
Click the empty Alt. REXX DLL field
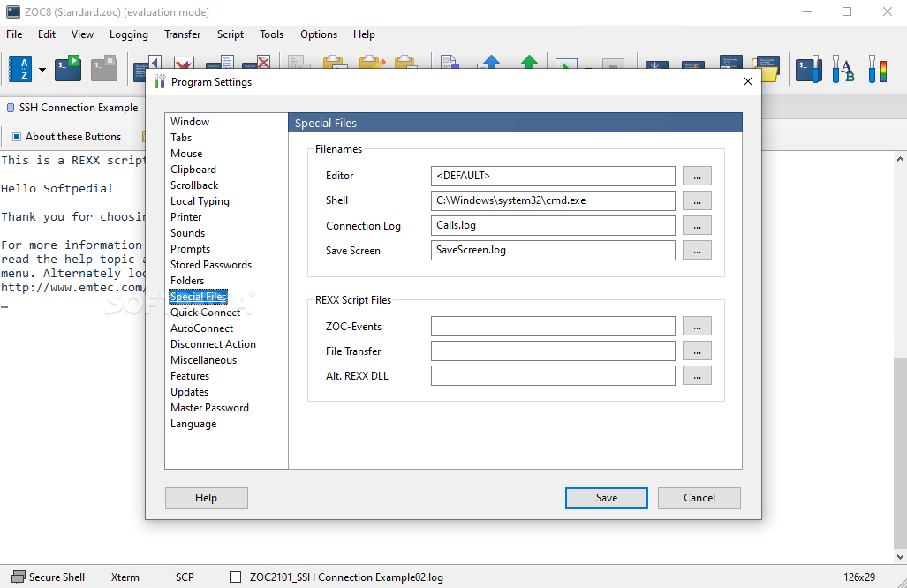pos(553,376)
